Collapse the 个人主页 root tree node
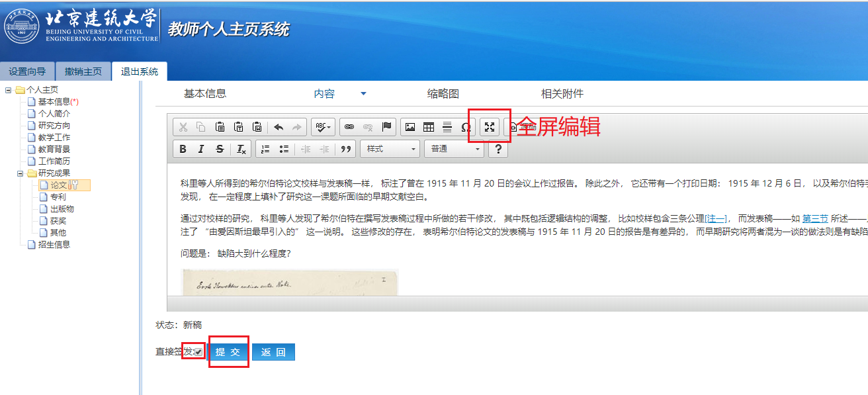 [x=9, y=90]
